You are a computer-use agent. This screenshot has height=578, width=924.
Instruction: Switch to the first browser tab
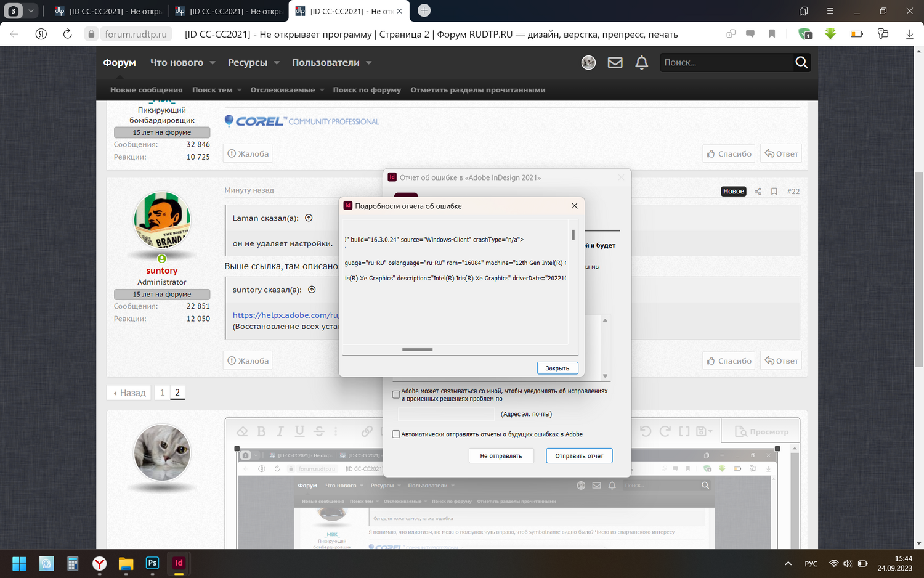tap(108, 11)
